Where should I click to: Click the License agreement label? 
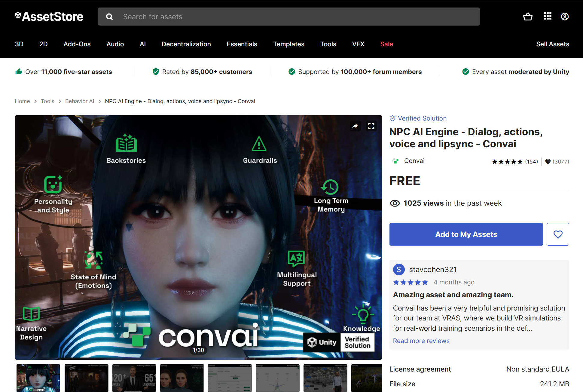pos(420,369)
